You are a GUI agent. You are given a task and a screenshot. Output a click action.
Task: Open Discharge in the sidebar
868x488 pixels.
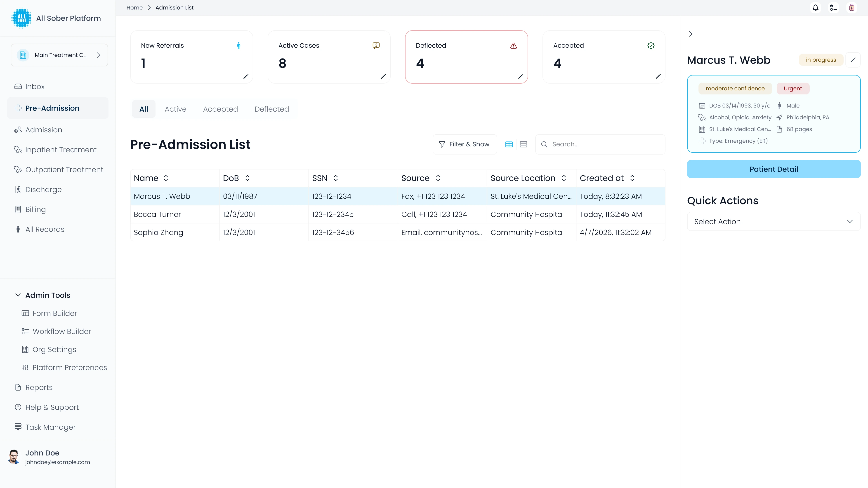58,190
